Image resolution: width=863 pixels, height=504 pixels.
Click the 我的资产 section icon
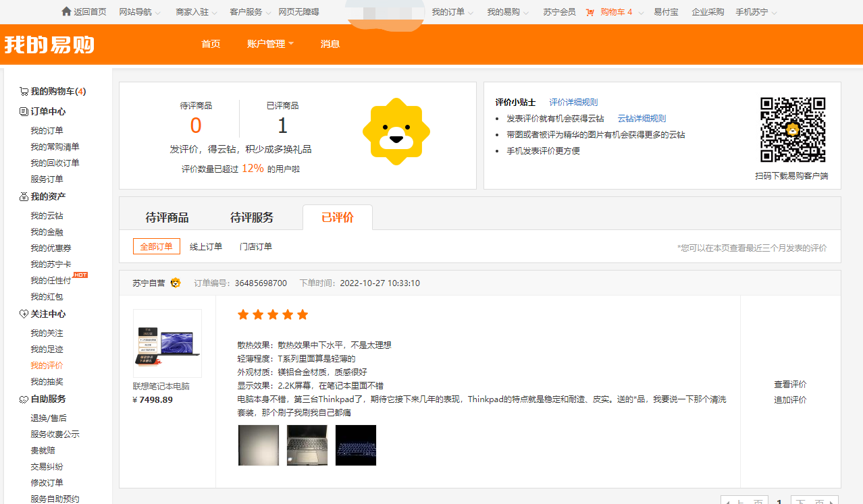click(24, 197)
